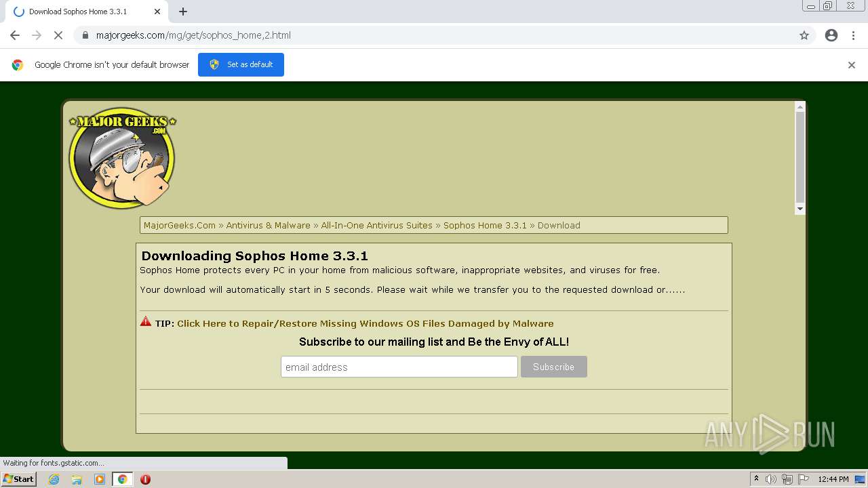
Task: Open the Chrome three-dot menu
Action: coord(854,35)
